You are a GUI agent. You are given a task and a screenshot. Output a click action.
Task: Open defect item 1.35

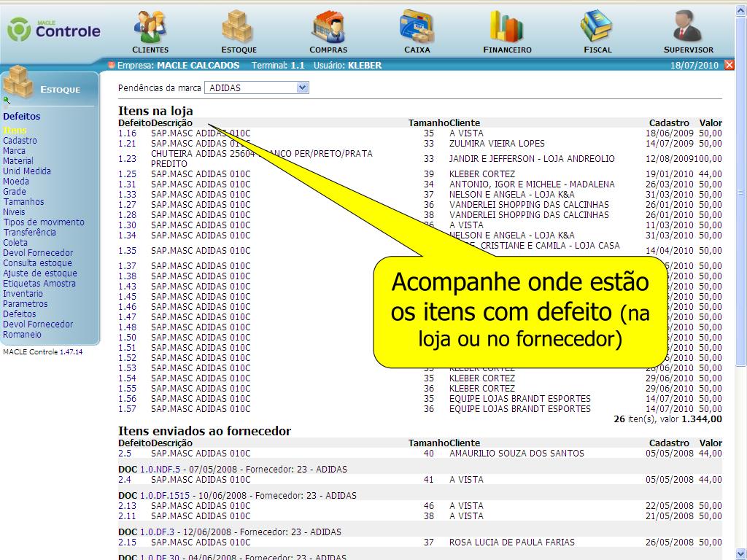tap(127, 251)
